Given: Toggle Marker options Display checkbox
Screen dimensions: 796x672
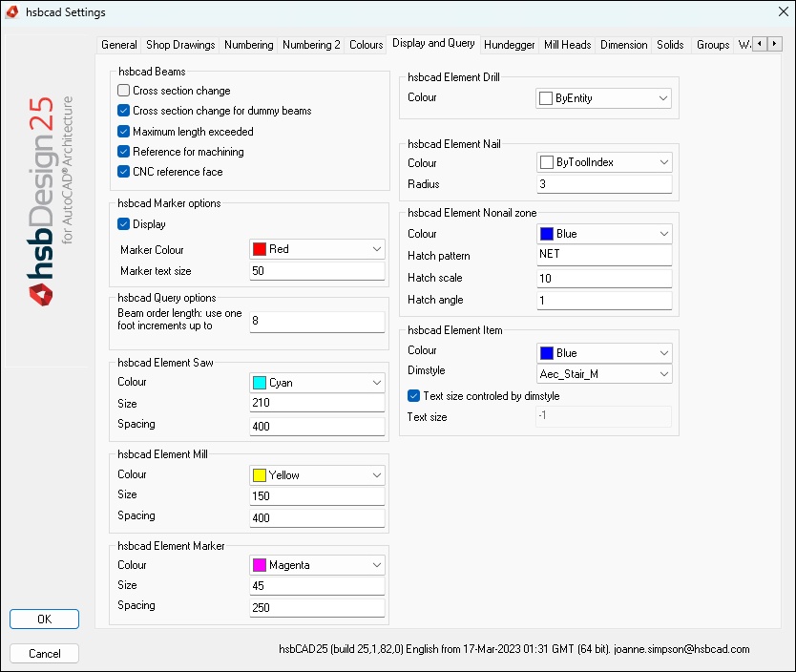Looking at the screenshot, I should pyautogui.click(x=123, y=223).
